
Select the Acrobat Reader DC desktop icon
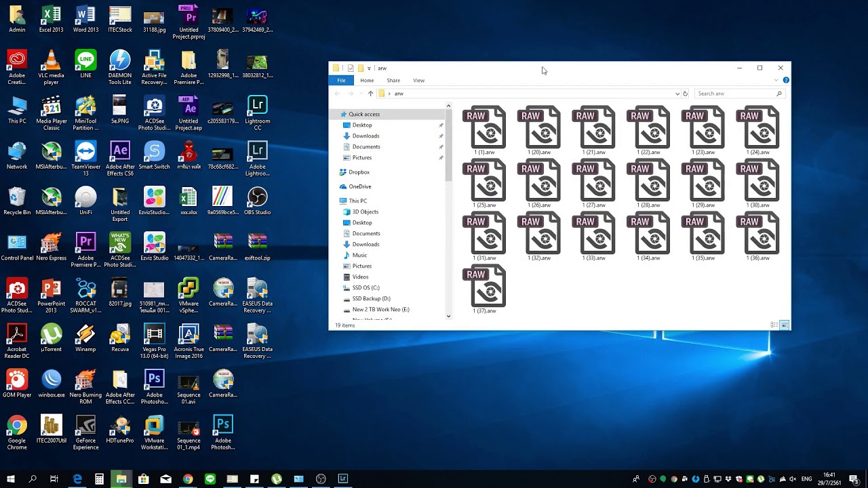point(17,342)
